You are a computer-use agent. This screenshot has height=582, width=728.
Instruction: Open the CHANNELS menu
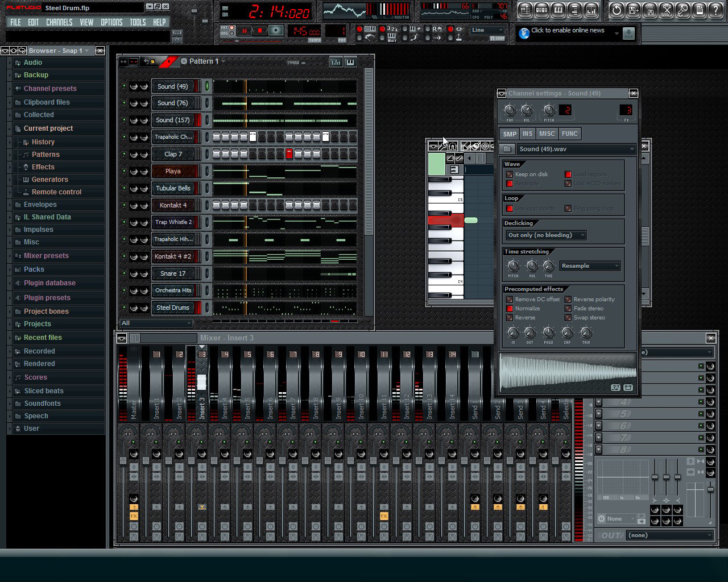pos(59,22)
